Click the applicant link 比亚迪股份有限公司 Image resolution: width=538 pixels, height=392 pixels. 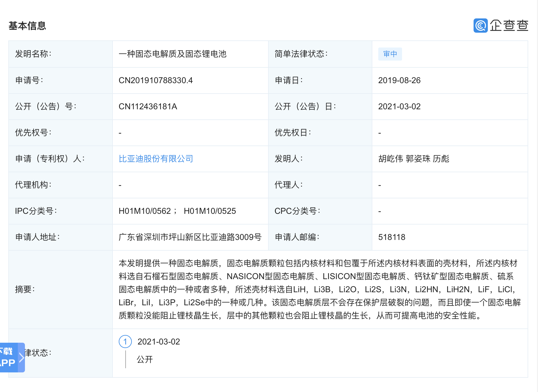[156, 159]
